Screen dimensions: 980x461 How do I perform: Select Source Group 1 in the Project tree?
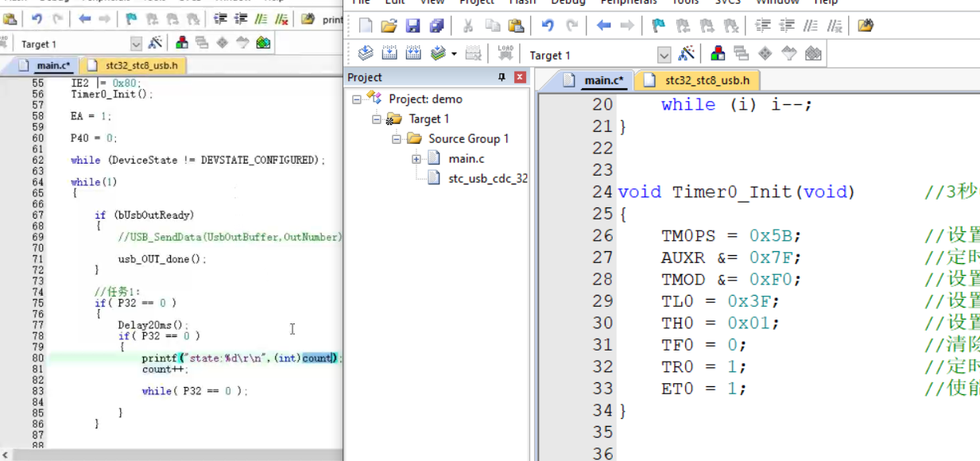click(x=469, y=139)
